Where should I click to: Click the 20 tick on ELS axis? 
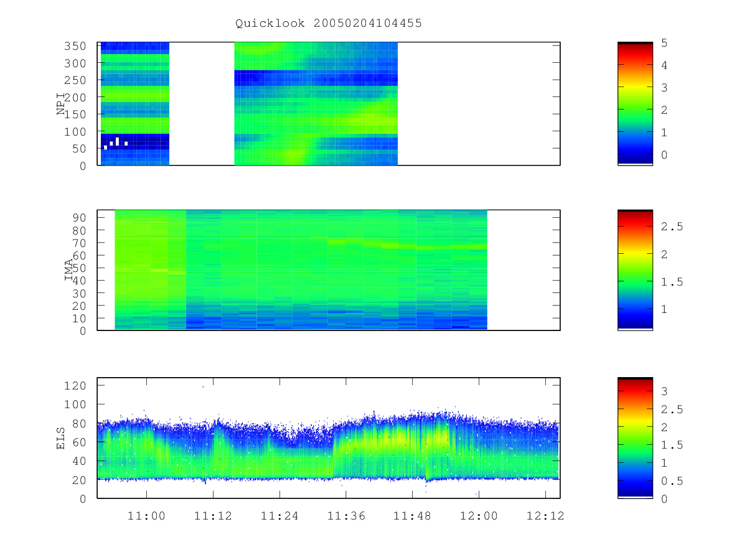(80, 480)
